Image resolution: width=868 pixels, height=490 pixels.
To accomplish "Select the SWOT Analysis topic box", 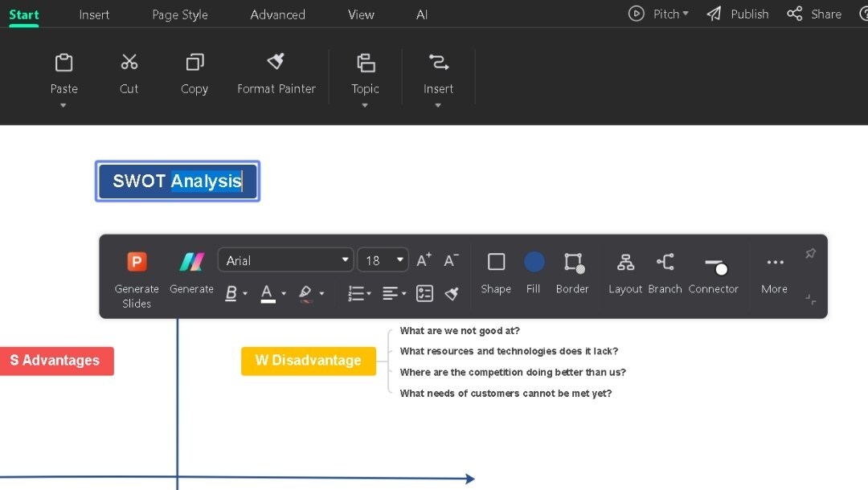I will click(x=178, y=182).
